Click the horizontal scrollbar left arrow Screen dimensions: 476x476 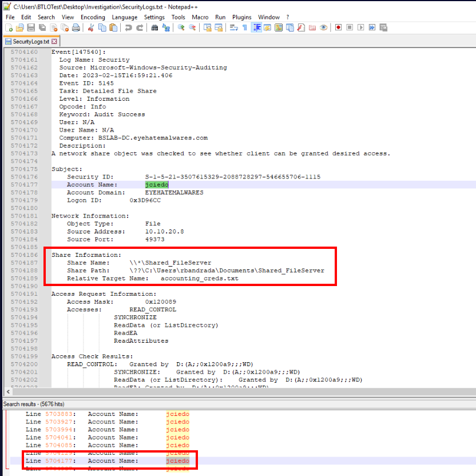pos(8,391)
